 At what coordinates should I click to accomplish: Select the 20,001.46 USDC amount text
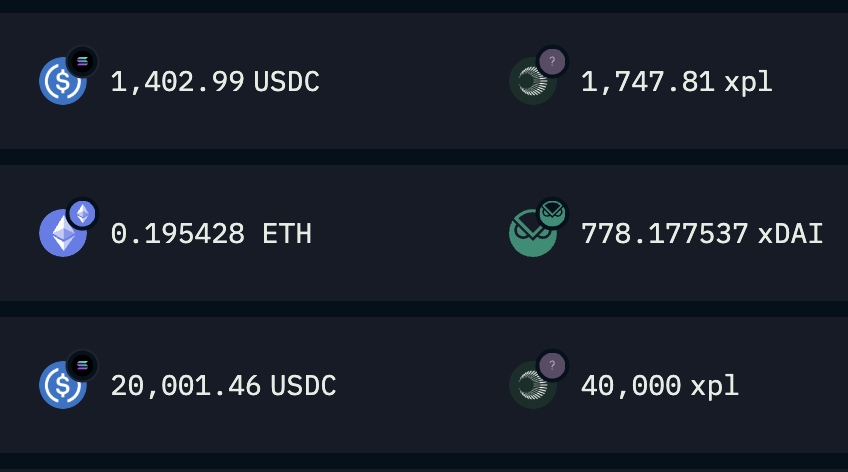pyautogui.click(x=223, y=386)
